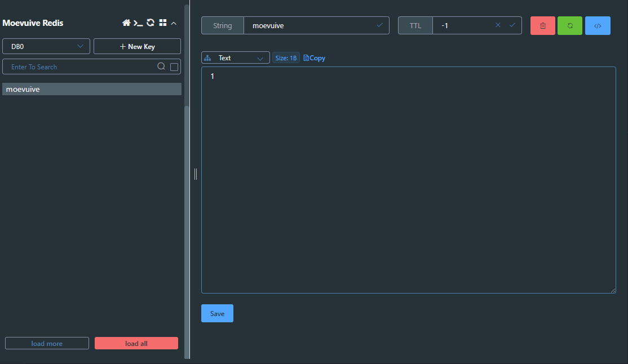Open the Text format viewer dropdown
628x364 pixels.
[x=236, y=57]
